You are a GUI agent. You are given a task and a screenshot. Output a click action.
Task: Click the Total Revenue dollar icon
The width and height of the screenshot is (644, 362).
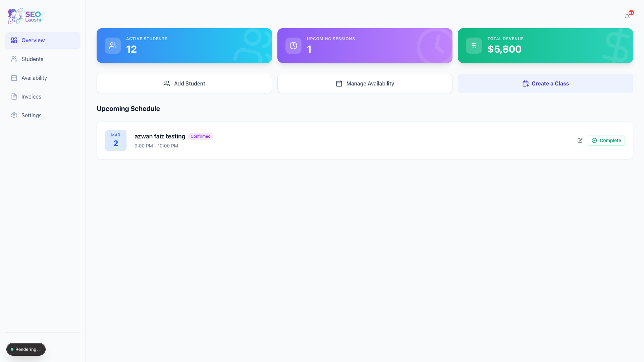(x=474, y=46)
